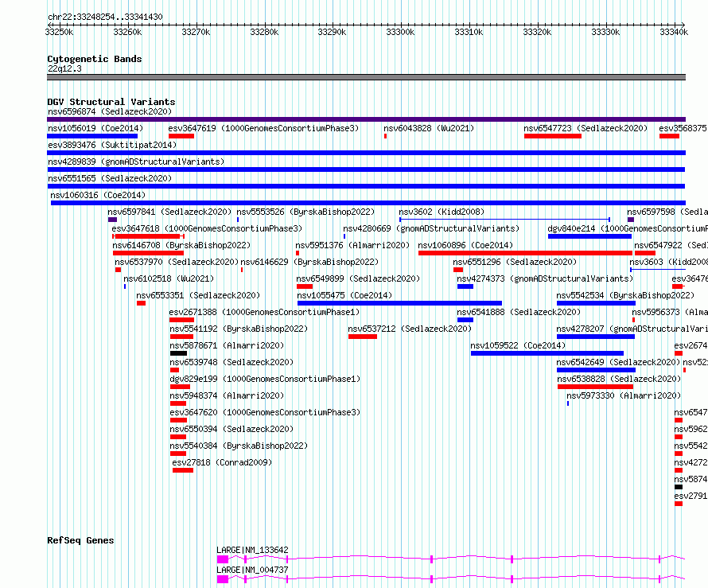
Task: Click the nsv6596874 (Sedlazeck2020) variant label
Action: tap(110, 111)
